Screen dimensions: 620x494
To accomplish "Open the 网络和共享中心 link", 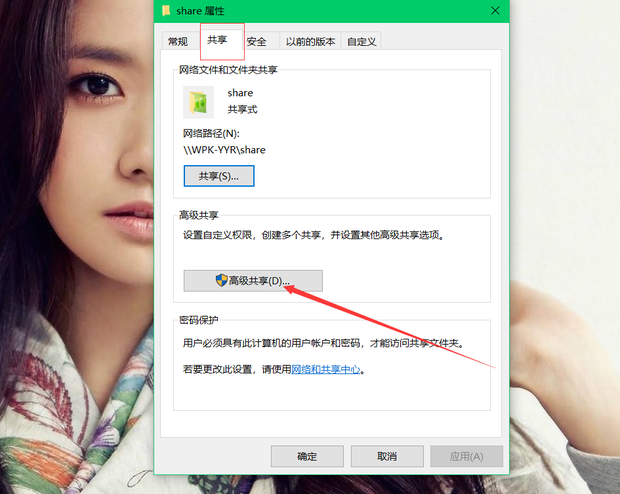I will 326,369.
